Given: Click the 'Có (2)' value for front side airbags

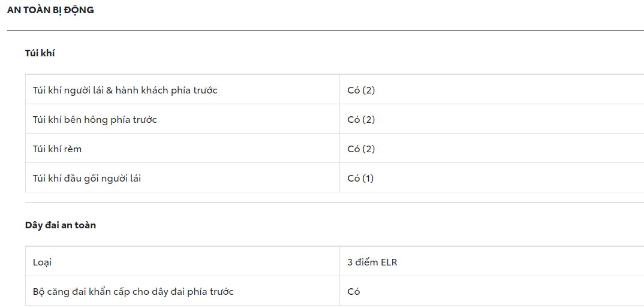Looking at the screenshot, I should [361, 120].
